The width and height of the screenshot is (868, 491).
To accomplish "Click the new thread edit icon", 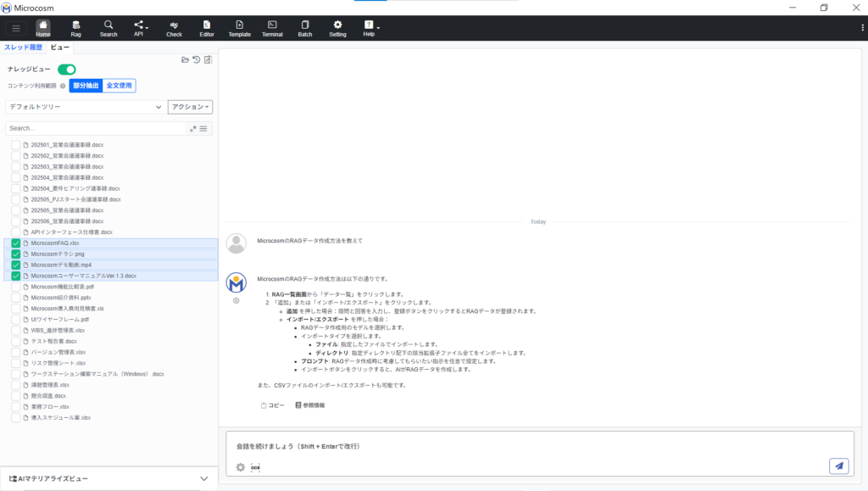I will pyautogui.click(x=209, y=59).
